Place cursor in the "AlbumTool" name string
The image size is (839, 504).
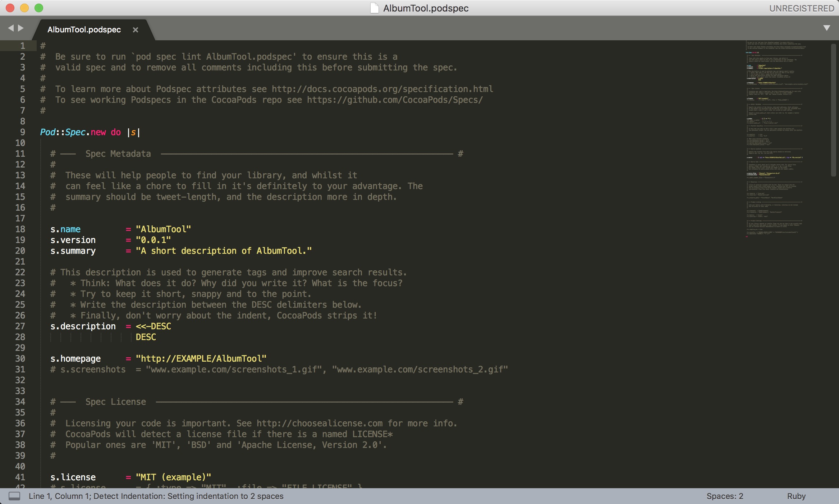163,229
